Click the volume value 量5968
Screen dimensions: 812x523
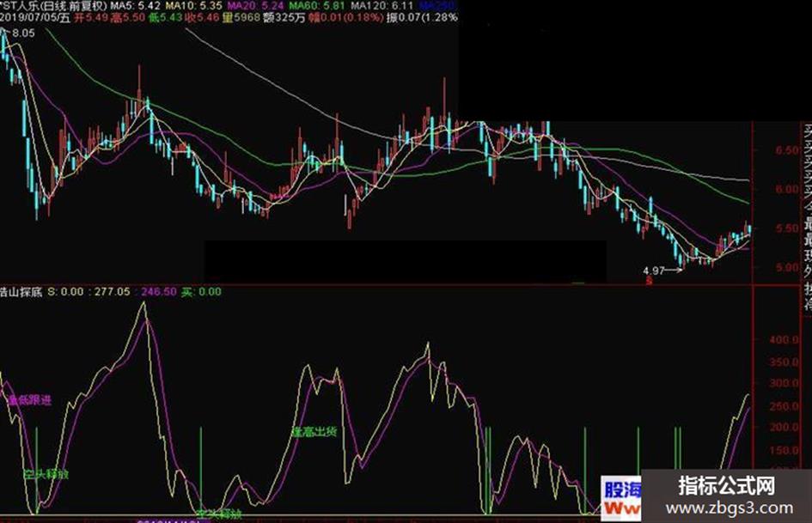pyautogui.click(x=241, y=18)
